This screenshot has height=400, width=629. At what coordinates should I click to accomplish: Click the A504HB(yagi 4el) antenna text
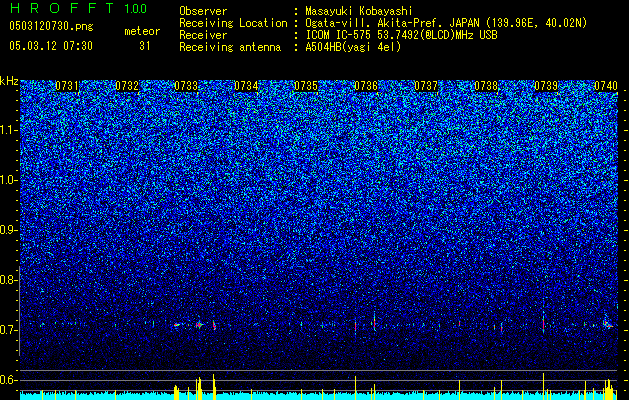click(x=353, y=47)
